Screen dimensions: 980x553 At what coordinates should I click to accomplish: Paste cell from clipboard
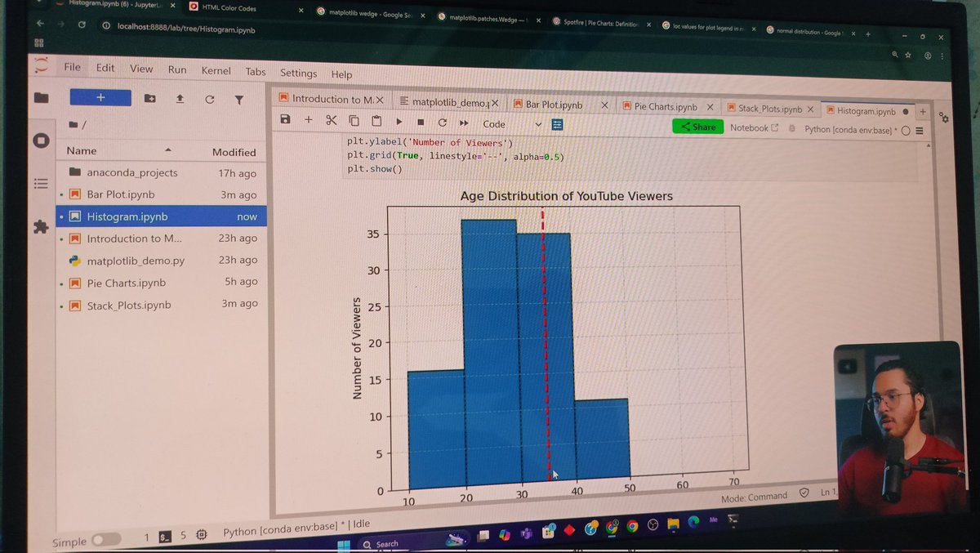376,121
